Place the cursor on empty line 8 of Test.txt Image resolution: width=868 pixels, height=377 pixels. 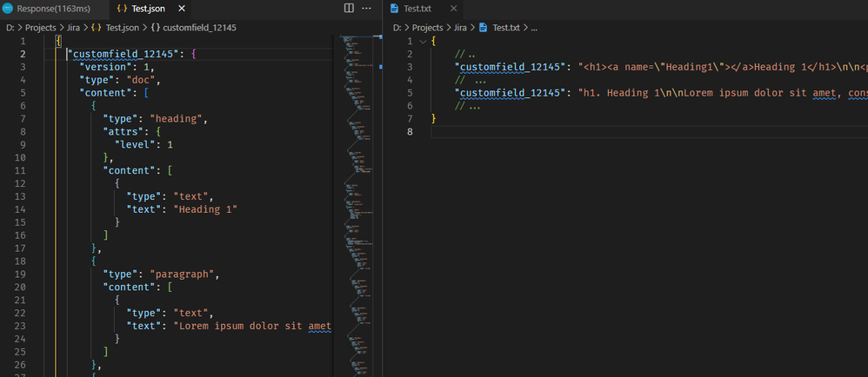pos(649,131)
